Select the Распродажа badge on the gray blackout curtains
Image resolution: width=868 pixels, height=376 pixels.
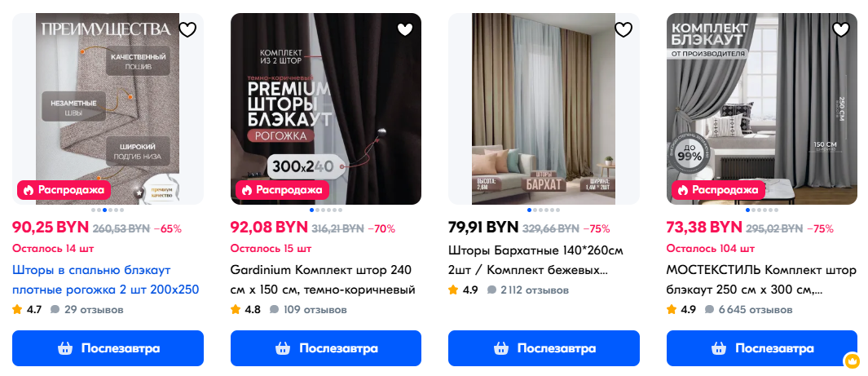719,190
